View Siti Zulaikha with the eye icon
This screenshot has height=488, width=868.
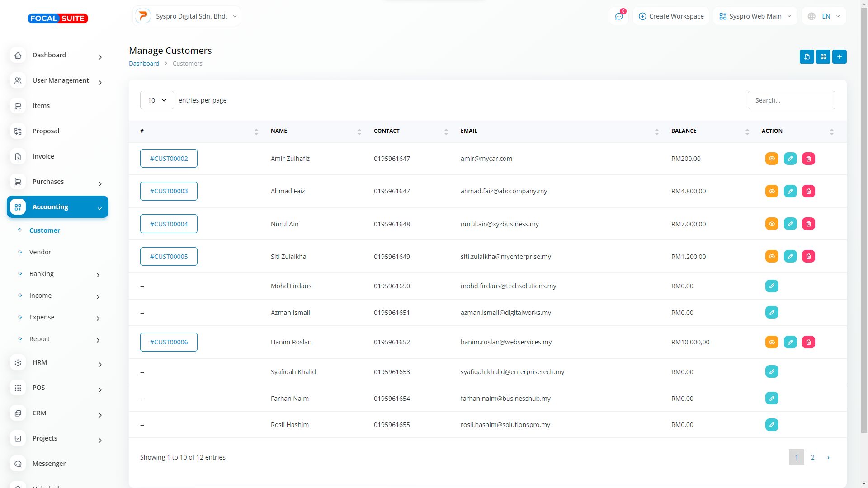click(772, 257)
